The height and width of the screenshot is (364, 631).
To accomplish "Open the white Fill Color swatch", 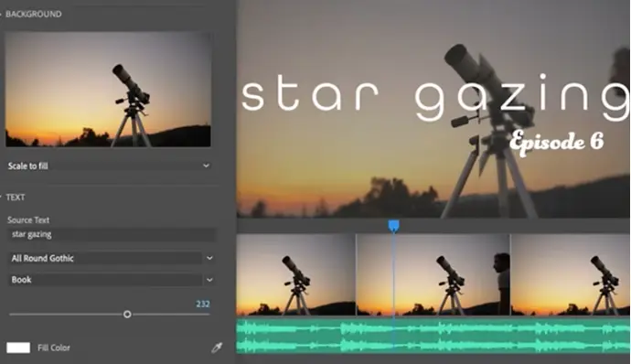I will pyautogui.click(x=18, y=348).
